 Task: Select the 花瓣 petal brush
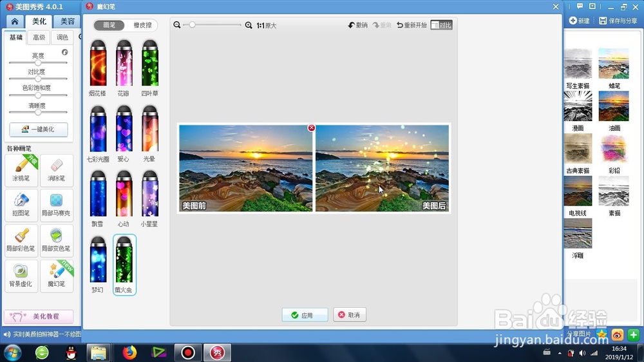(x=124, y=68)
